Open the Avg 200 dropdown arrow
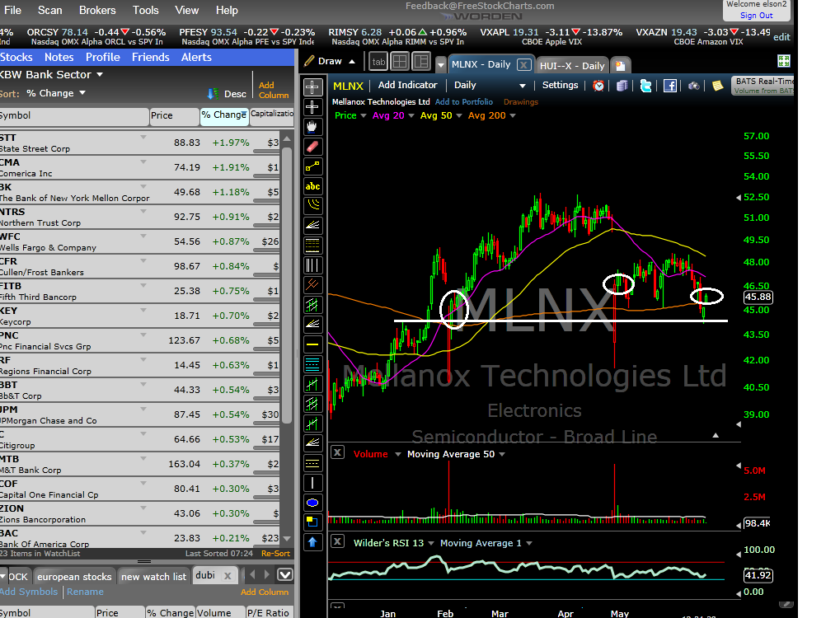The width and height of the screenshot is (840, 618). tap(512, 115)
